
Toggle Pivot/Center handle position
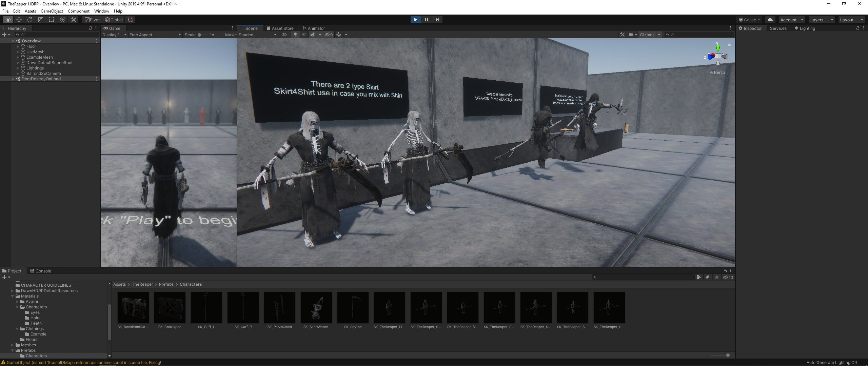pos(92,20)
